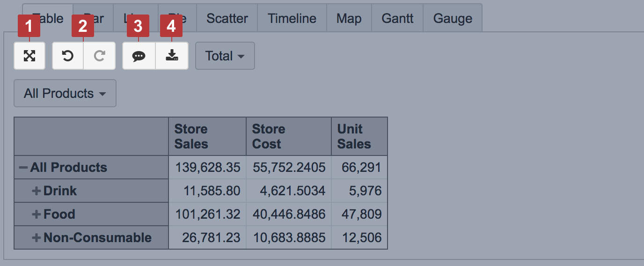Expand the Drink row
This screenshot has width=644, height=266.
[37, 191]
